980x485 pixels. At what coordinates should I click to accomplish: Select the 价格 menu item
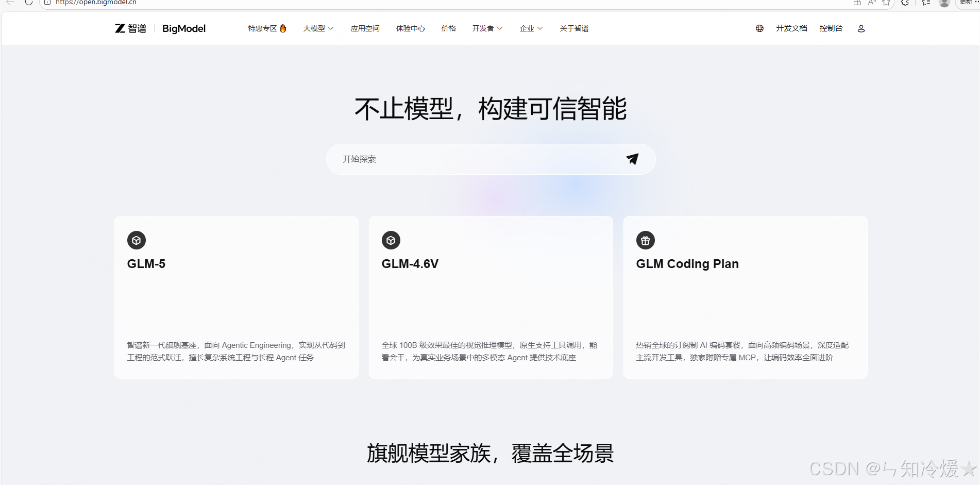[x=448, y=28]
